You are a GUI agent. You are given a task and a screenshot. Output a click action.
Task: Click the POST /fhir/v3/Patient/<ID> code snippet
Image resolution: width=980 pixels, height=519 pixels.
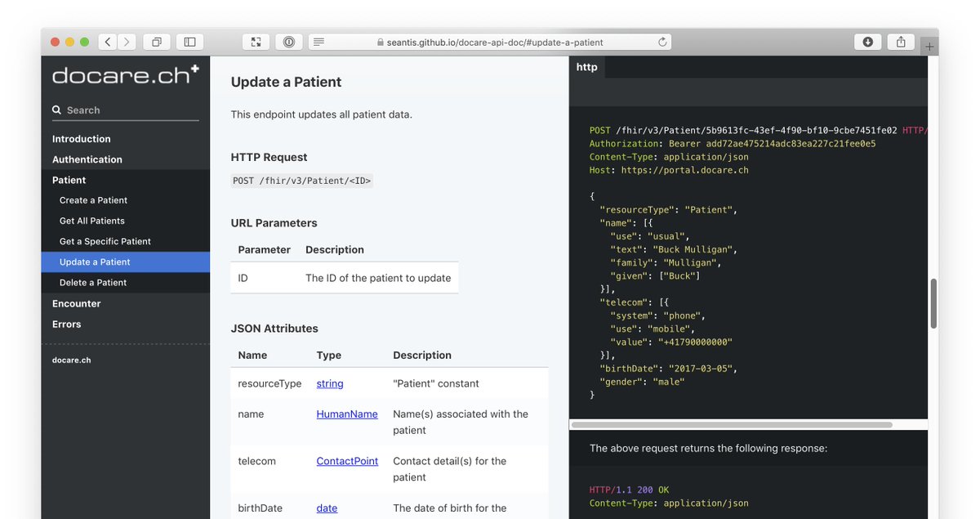(x=302, y=181)
